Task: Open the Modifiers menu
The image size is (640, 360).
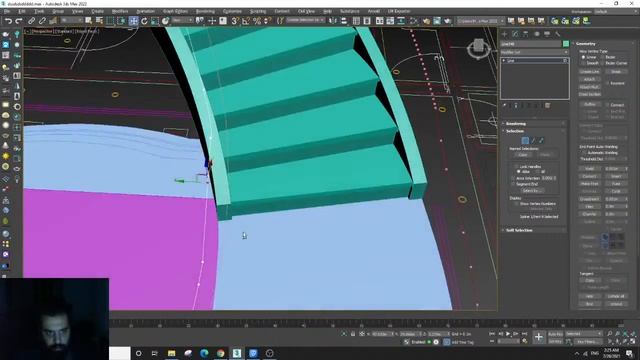Action: (x=120, y=11)
